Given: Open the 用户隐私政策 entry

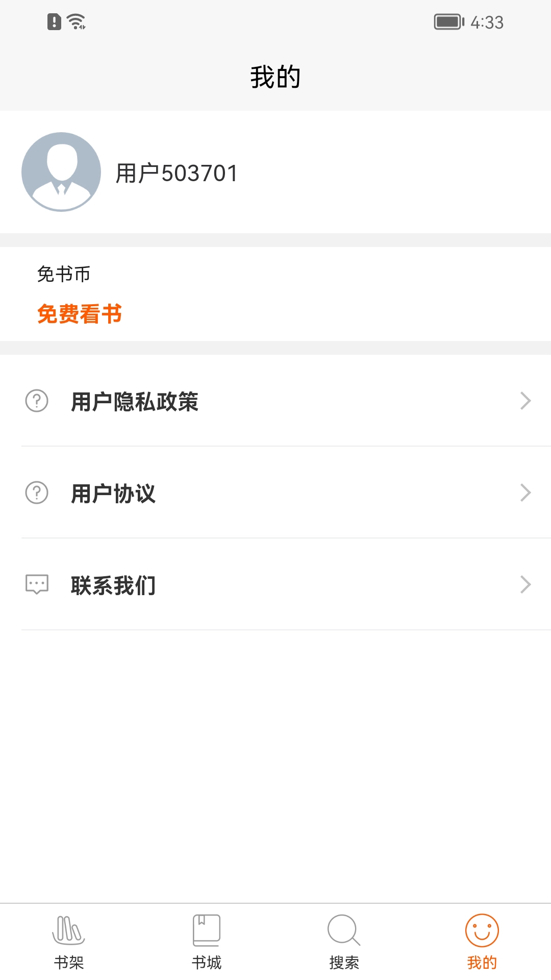Looking at the screenshot, I should [x=135, y=402].
